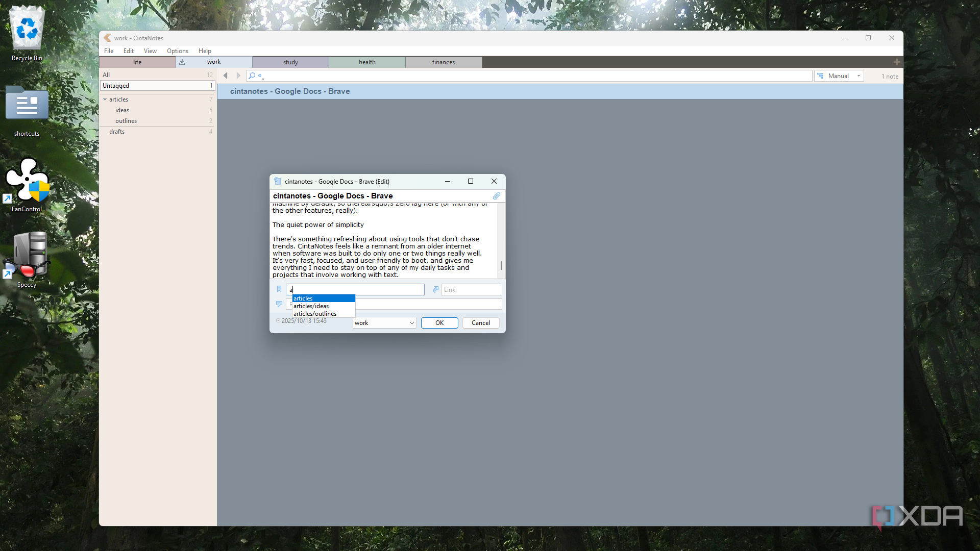Image resolution: width=980 pixels, height=551 pixels.
Task: Click the link arrow icon beside Link field
Action: point(436,289)
